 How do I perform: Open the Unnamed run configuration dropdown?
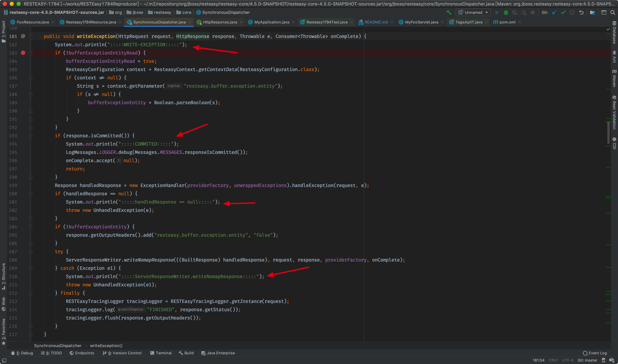pyautogui.click(x=473, y=12)
